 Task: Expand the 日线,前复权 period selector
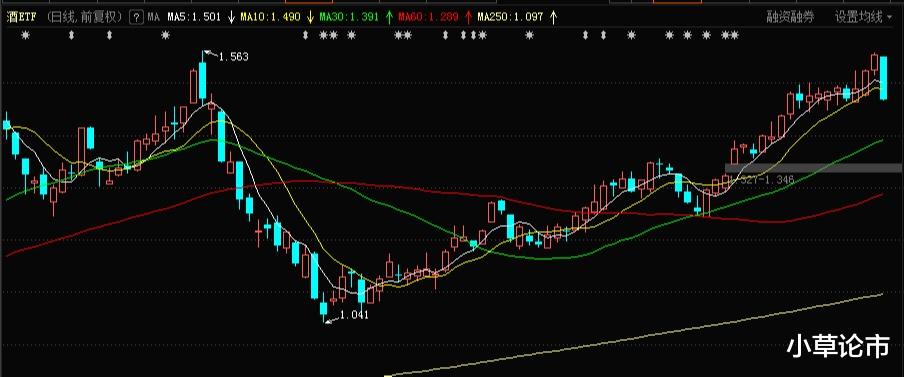tap(84, 17)
